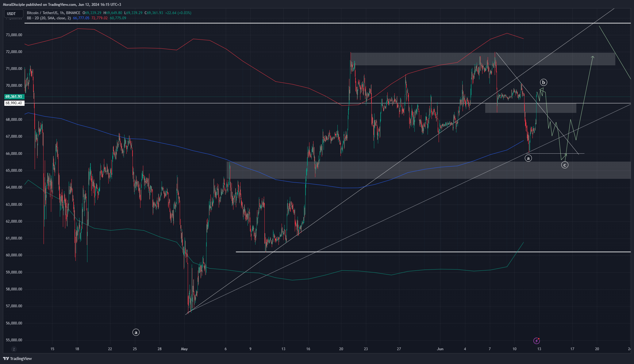Click the horizontal line price label 68,990.40
Image resolution: width=634 pixels, height=364 pixels.
tap(14, 103)
